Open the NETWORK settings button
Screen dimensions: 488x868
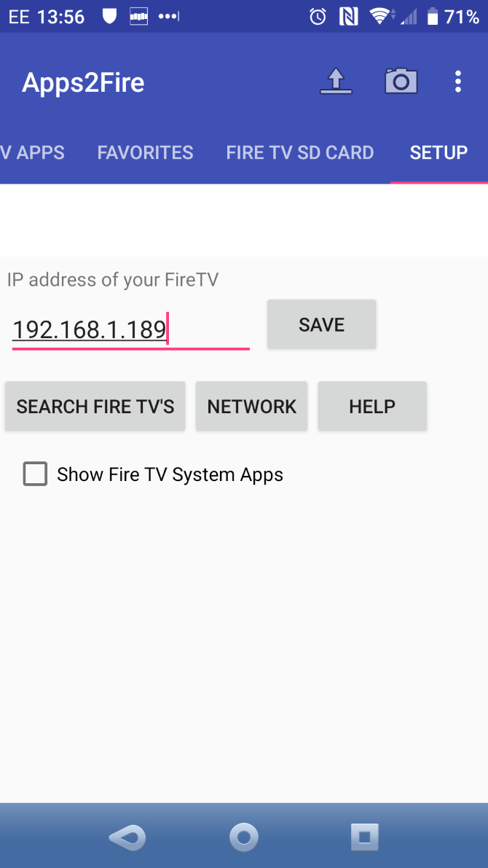pos(251,406)
